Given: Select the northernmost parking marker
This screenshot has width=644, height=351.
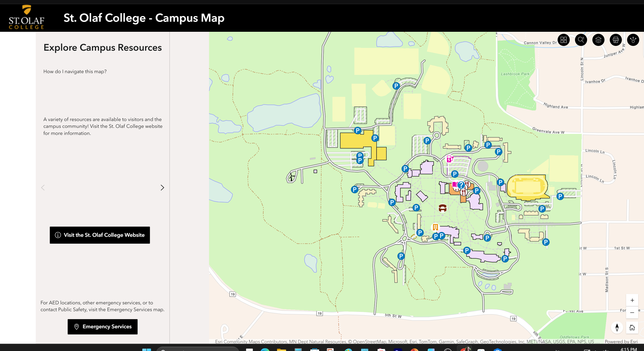Looking at the screenshot, I should (x=396, y=86).
